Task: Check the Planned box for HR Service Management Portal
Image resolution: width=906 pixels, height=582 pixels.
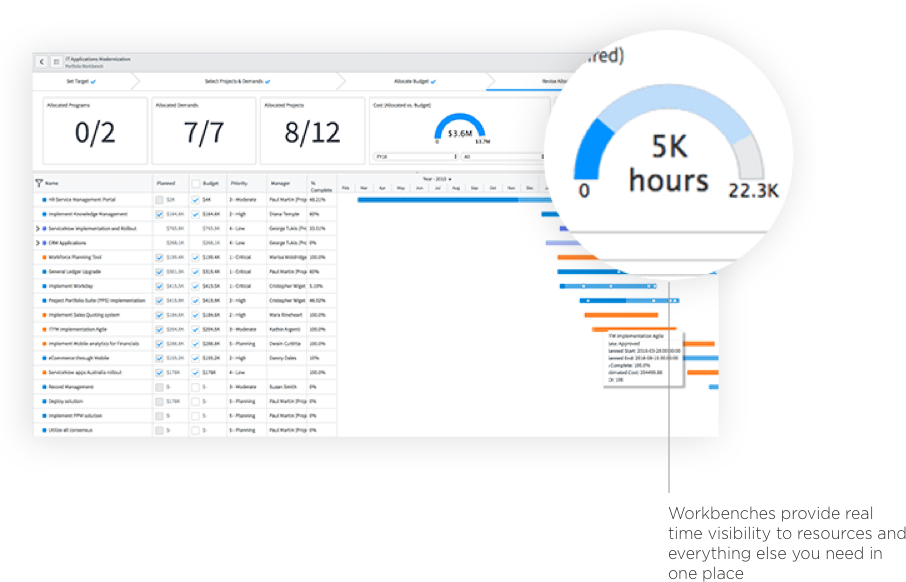Action: [159, 200]
